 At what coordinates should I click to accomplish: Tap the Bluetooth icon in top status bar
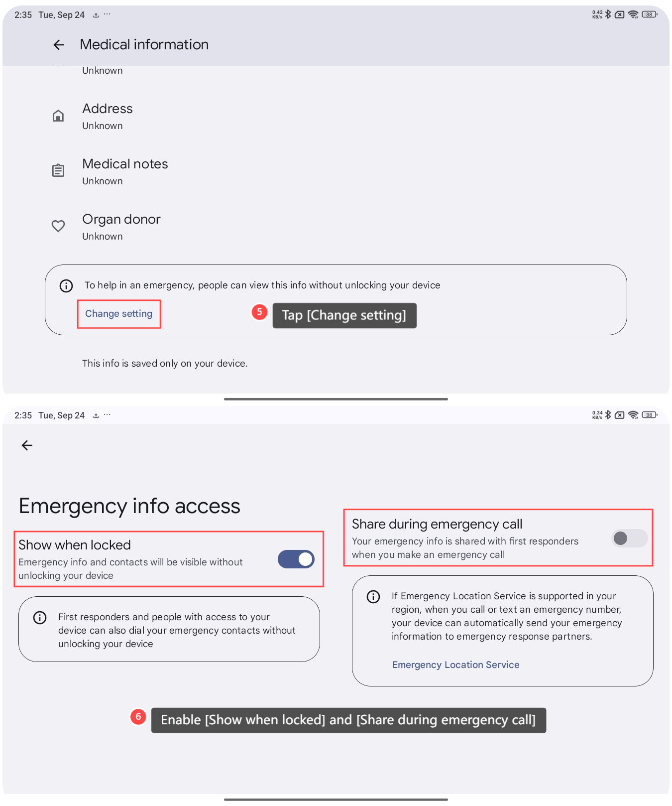coord(608,14)
